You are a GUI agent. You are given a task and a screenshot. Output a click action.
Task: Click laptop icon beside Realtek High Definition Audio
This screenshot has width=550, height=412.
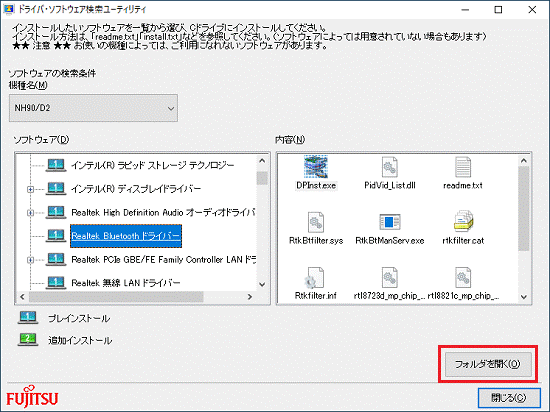tap(56, 212)
